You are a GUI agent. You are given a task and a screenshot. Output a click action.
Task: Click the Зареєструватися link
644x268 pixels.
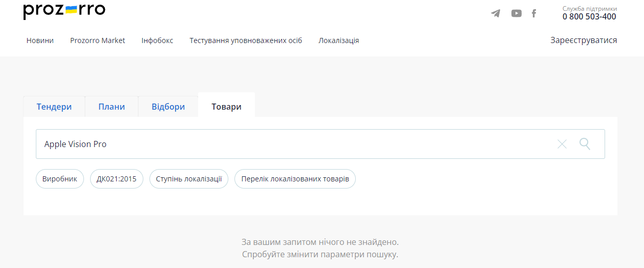click(x=584, y=40)
